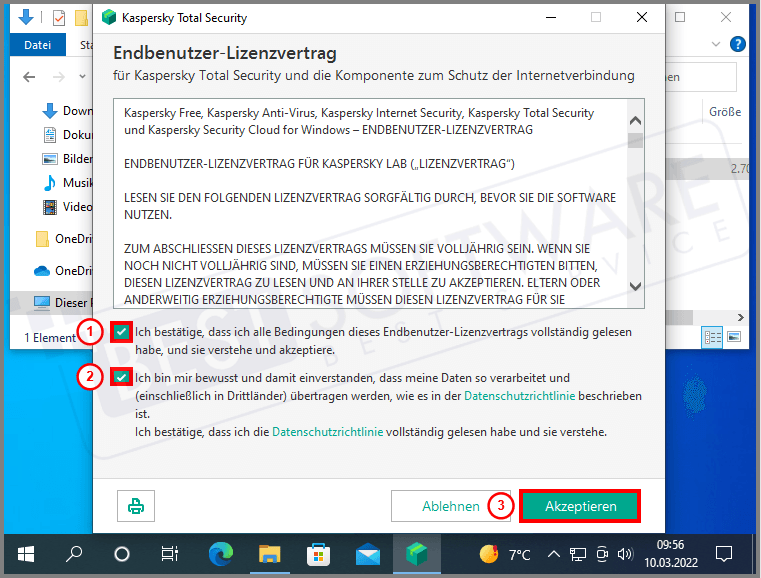Select Dieser PC in Explorer sidebar
The height and width of the screenshot is (578, 761).
(51, 303)
